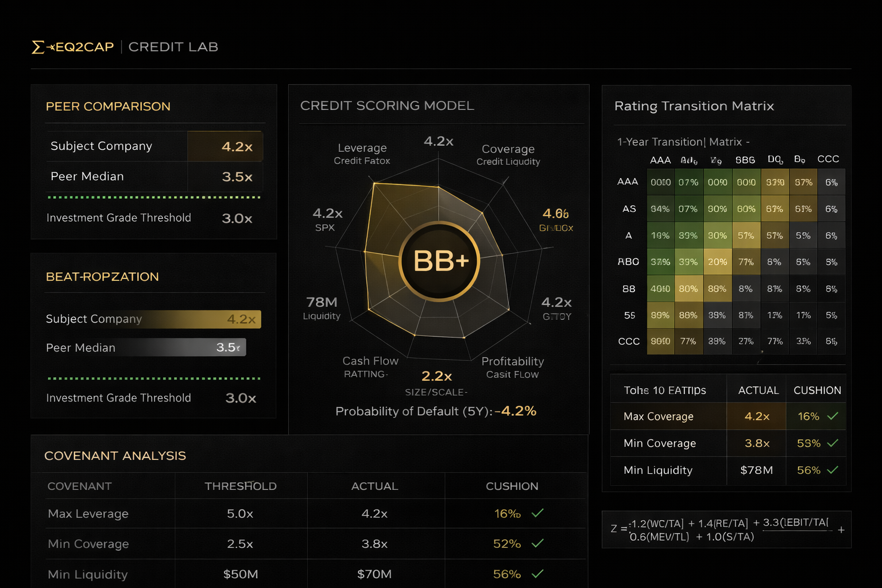Click the checkmark next to Min Coverage 52%

point(538,543)
